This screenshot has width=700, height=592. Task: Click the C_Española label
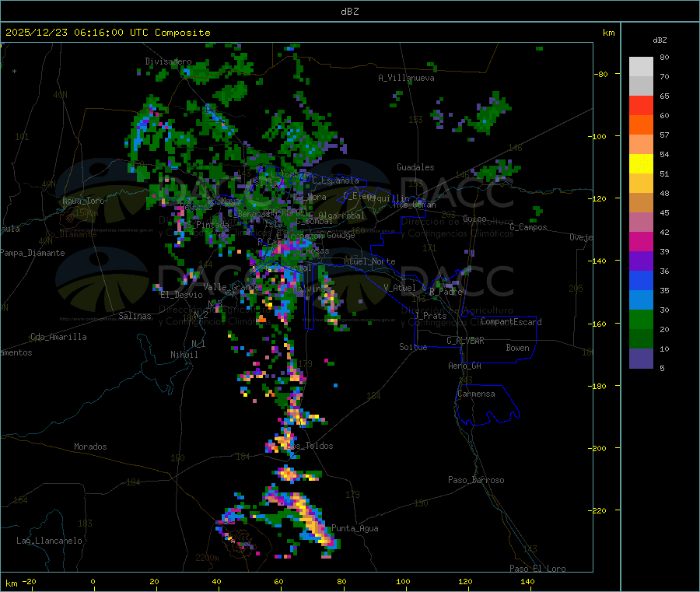point(335,180)
